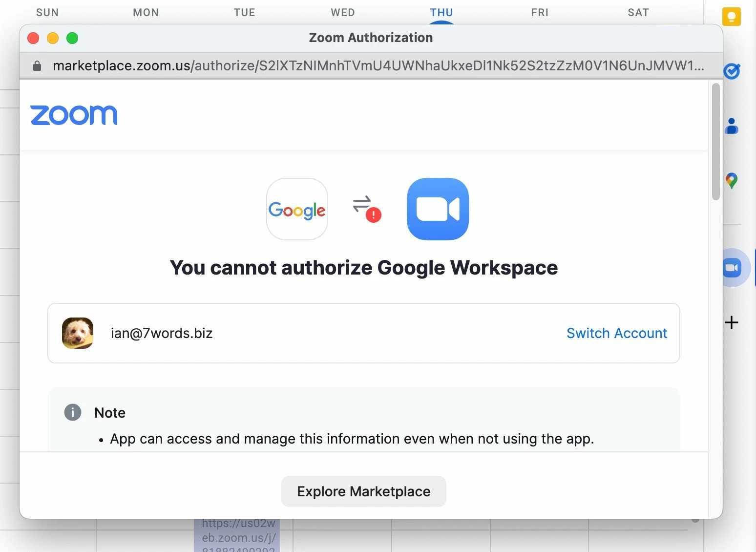The height and width of the screenshot is (552, 756).
Task: Click Switch Account link
Action: coord(617,333)
